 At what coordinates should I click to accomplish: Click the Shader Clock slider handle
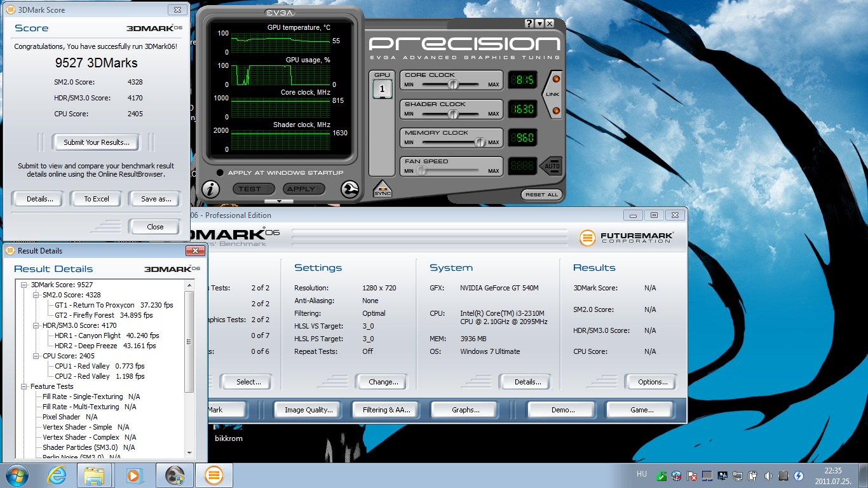[453, 114]
